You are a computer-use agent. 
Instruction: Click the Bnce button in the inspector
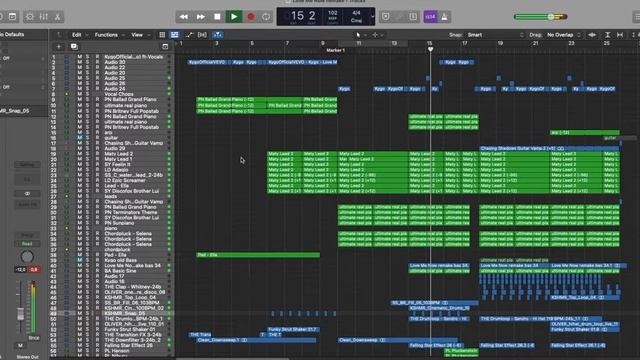(x=33, y=338)
